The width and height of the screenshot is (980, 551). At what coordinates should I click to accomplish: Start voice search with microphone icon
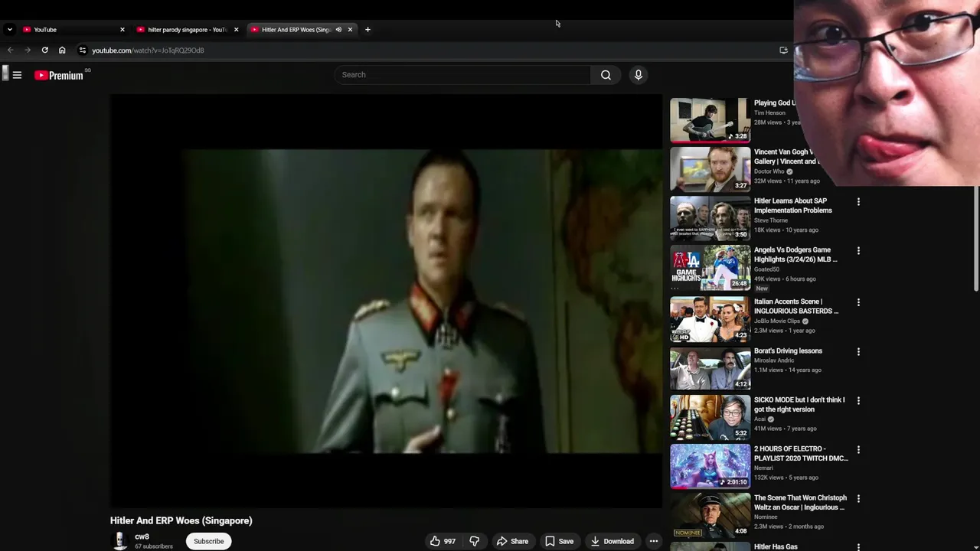(638, 75)
